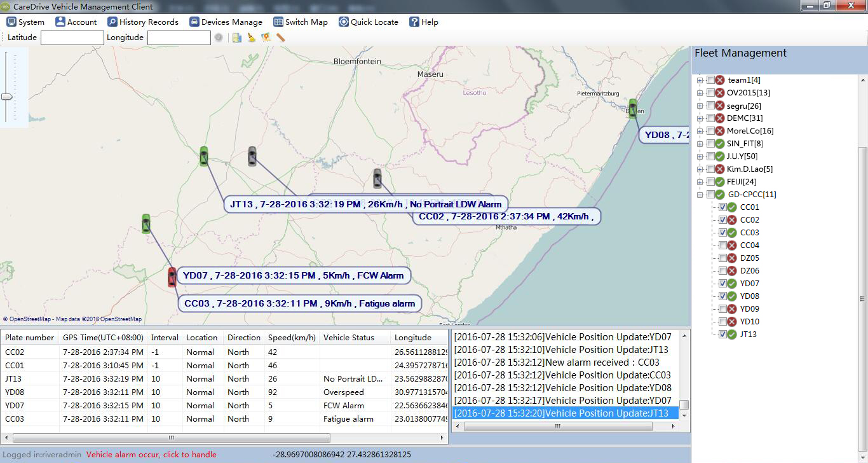The image size is (868, 463).
Task: Check the DZ05 vehicle checkbox
Action: 722,258
